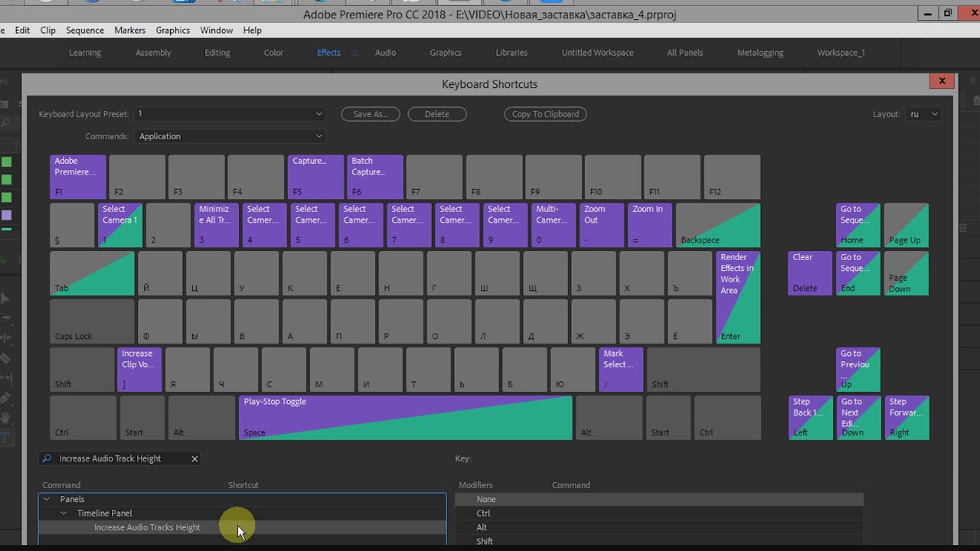Click the Tab key
This screenshot has height=551, width=980.
click(x=92, y=273)
